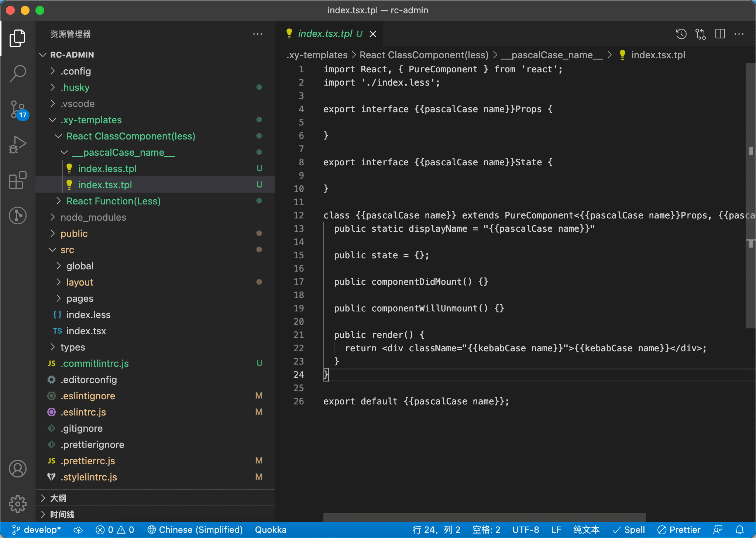Open the Extensions view icon
The height and width of the screenshot is (538, 756).
[17, 180]
